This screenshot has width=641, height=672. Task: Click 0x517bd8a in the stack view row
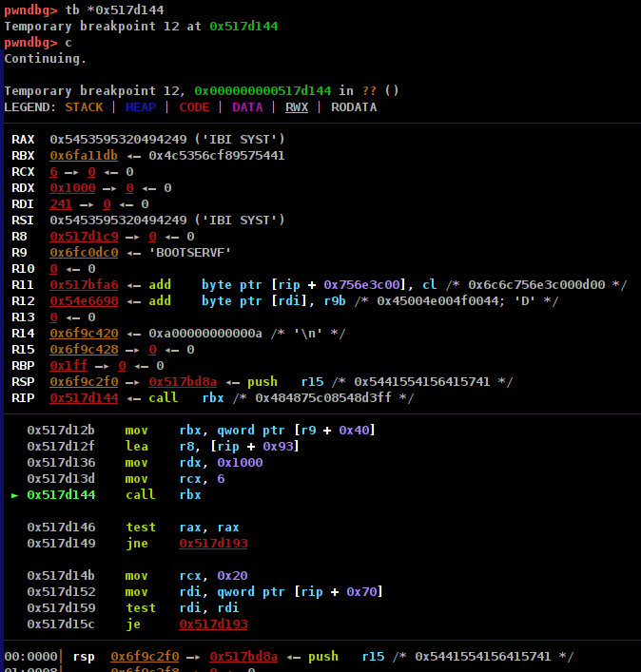coord(243,657)
